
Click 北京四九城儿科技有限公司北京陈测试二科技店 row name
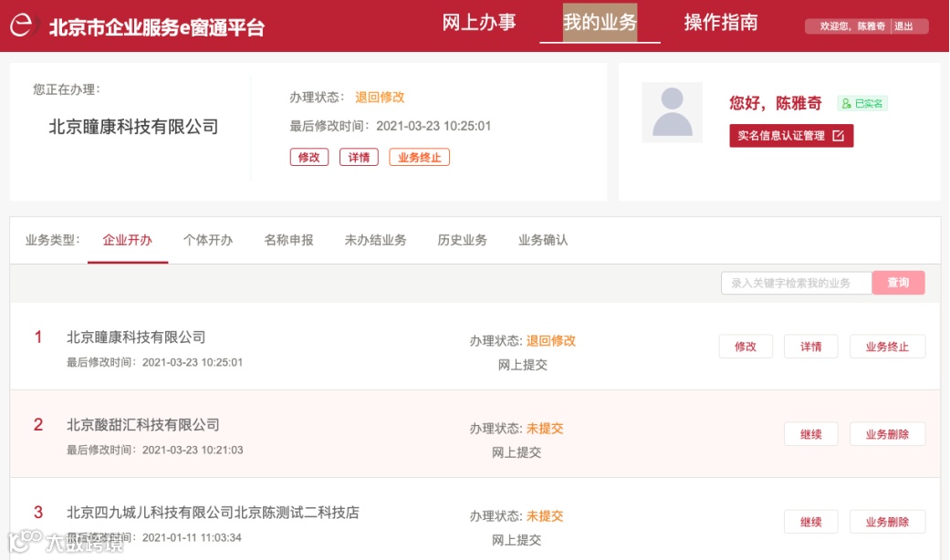(x=213, y=513)
